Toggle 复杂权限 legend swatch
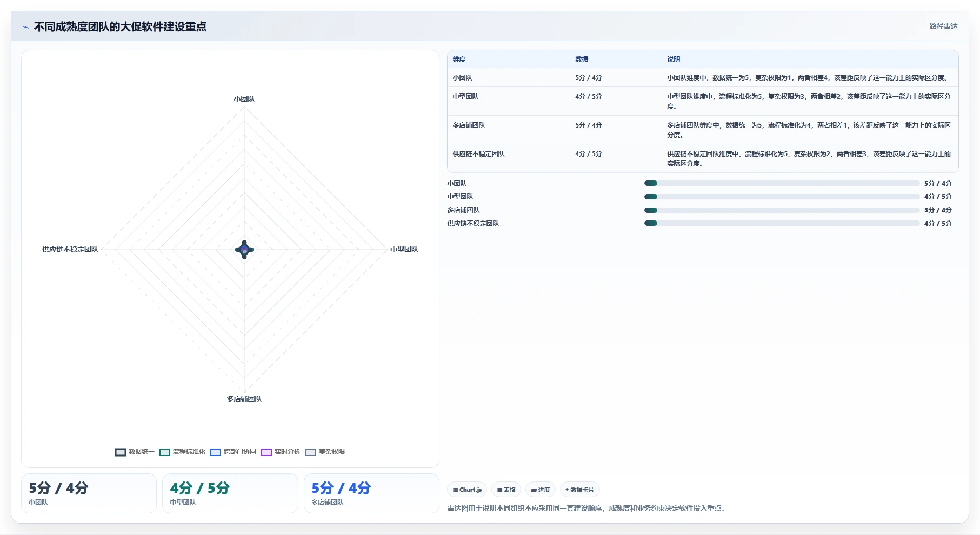Viewport: 980px width, 535px height. [x=311, y=452]
